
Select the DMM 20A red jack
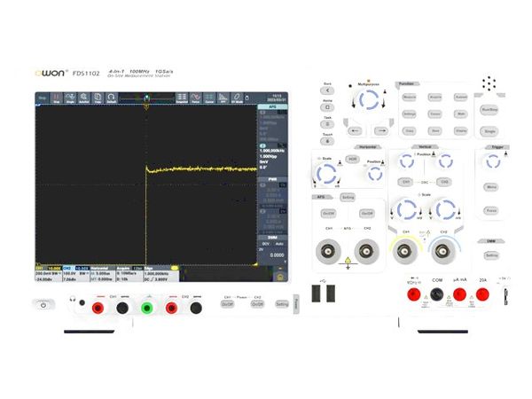(482, 294)
